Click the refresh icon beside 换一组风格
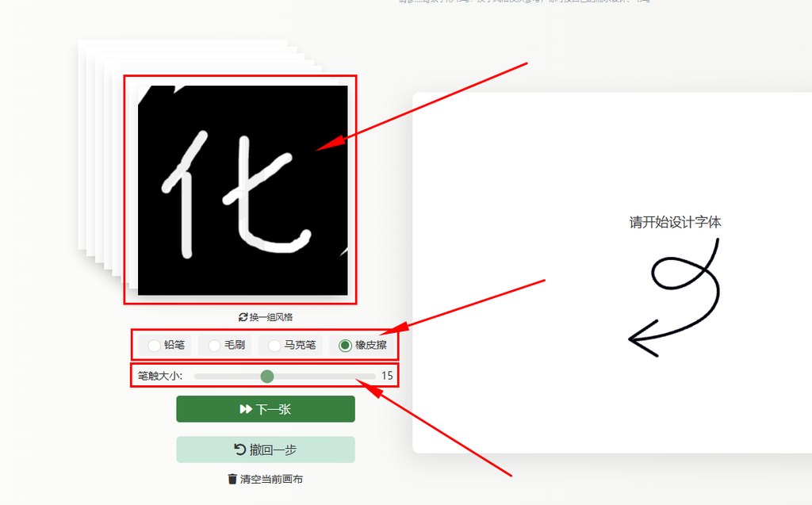 click(x=243, y=317)
